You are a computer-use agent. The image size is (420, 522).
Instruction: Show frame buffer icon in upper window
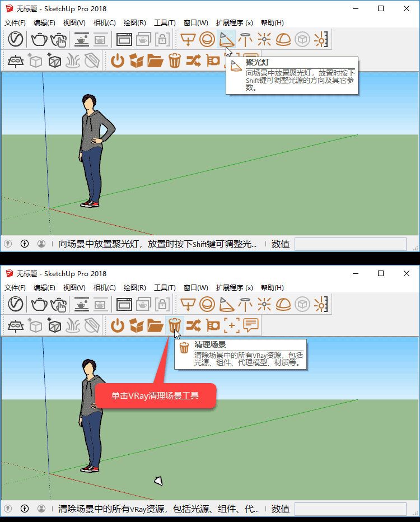[x=124, y=40]
